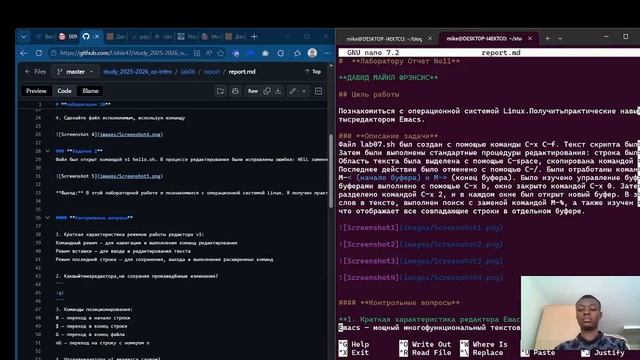Jump to the top with the Top button
Screen dimensions: 640x360
point(313,72)
